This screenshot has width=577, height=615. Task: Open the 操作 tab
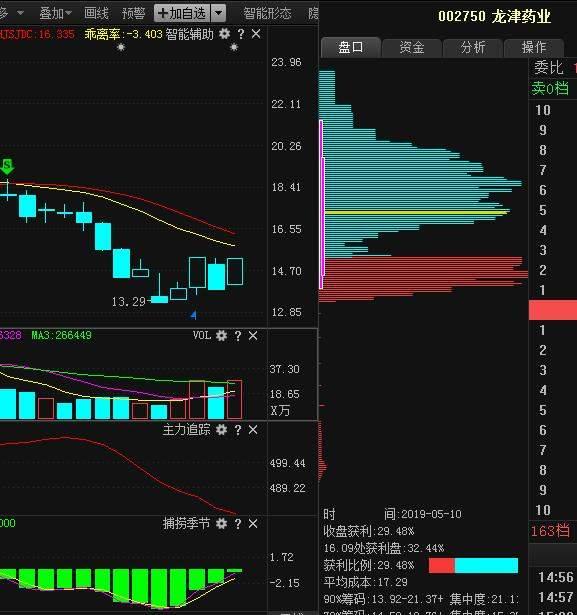click(x=534, y=48)
